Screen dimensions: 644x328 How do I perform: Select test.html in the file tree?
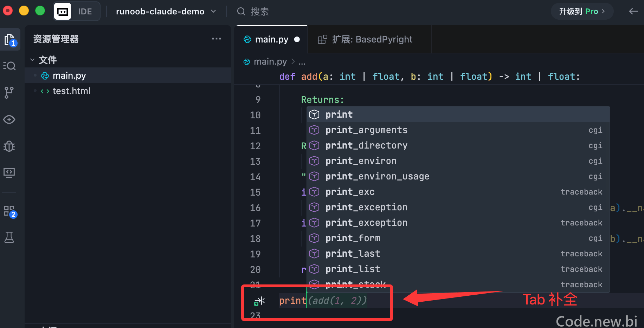128,91
